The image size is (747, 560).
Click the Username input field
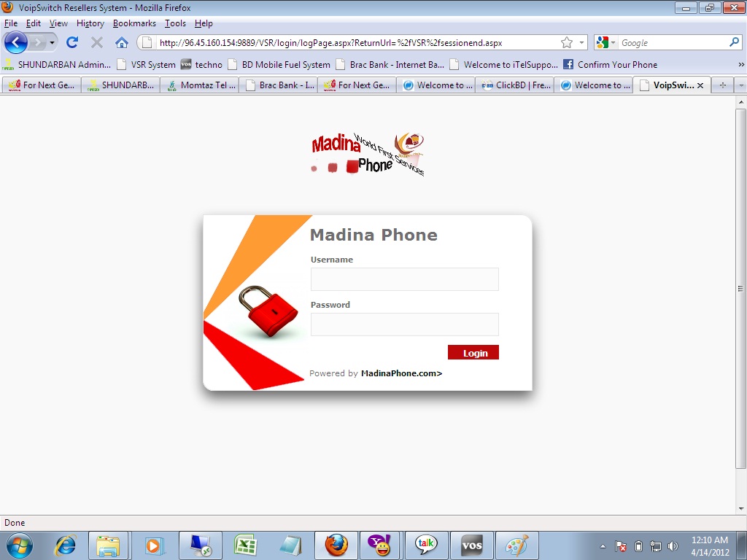pos(404,279)
